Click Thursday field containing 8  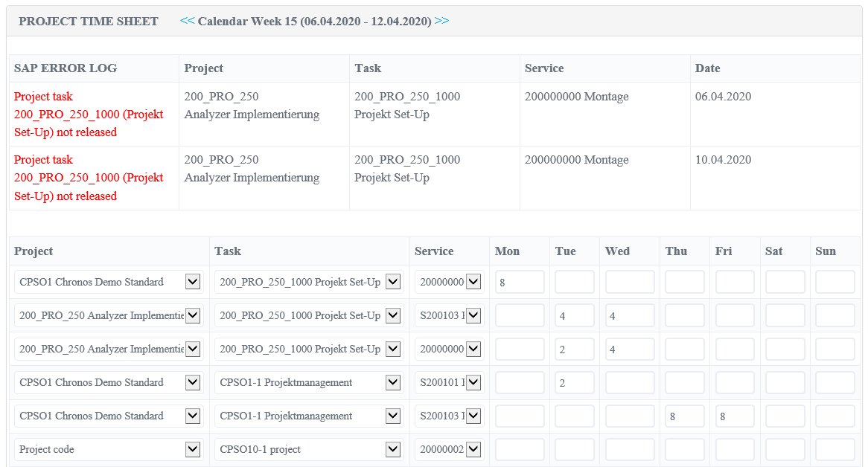[x=684, y=416]
